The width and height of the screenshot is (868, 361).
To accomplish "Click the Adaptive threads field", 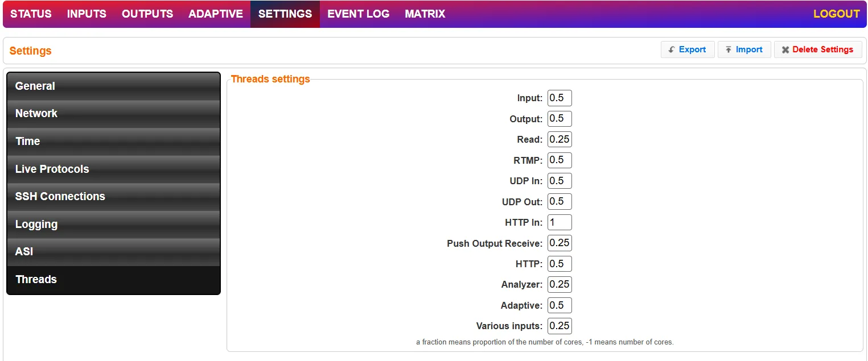I will point(560,305).
